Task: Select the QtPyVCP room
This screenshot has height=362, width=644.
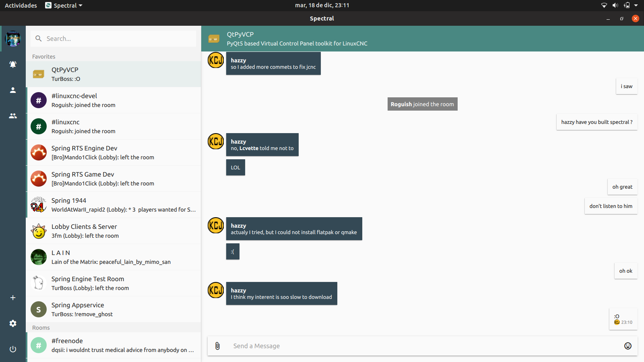Action: (x=114, y=74)
